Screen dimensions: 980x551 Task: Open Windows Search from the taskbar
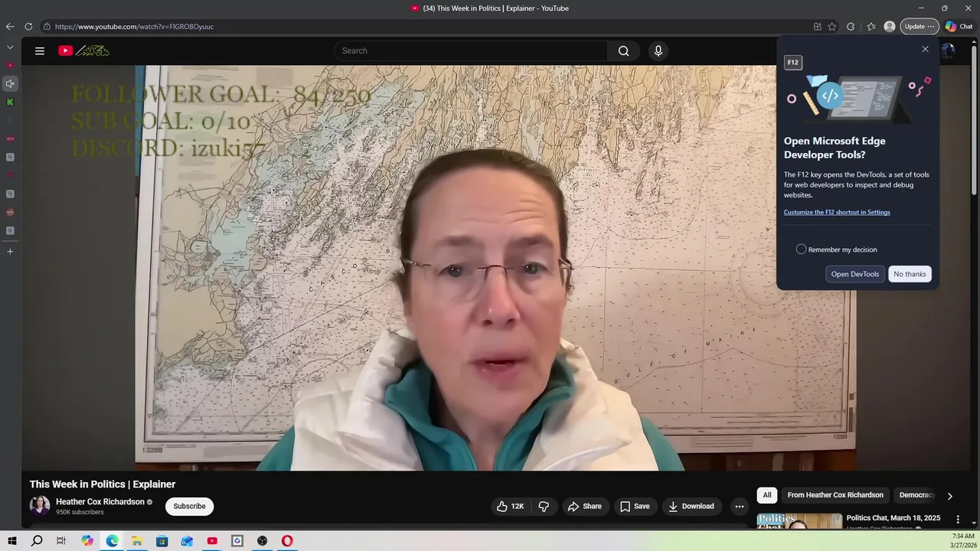point(37,541)
